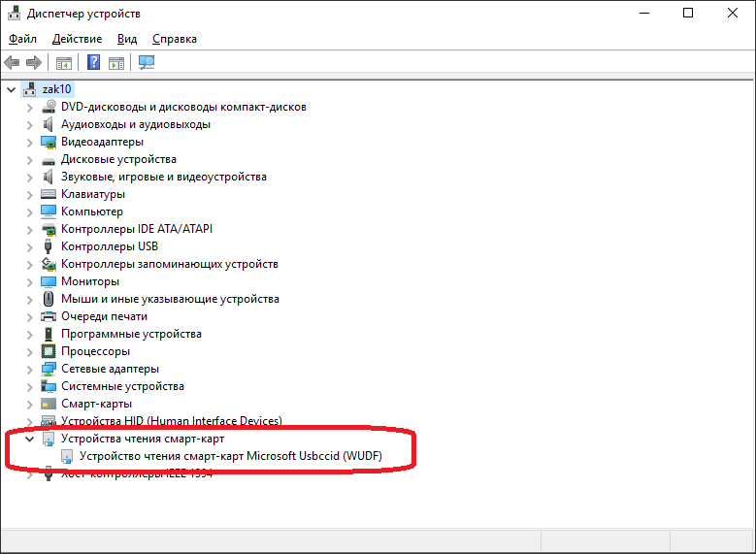Click the show/hide console tree icon
This screenshot has width=756, height=554.
(x=64, y=63)
